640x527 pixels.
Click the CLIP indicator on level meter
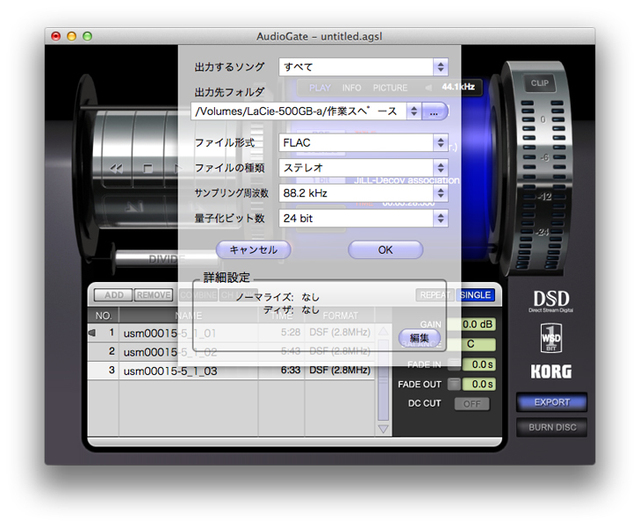click(540, 83)
